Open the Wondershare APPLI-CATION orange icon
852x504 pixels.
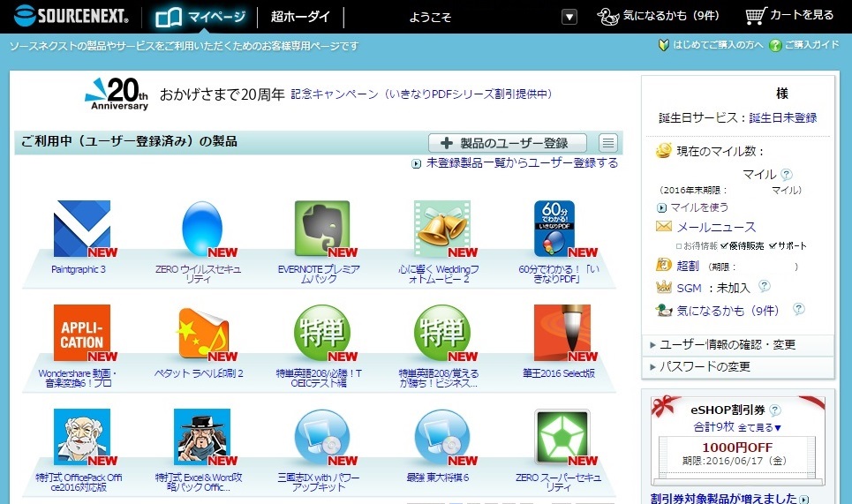pos(82,333)
